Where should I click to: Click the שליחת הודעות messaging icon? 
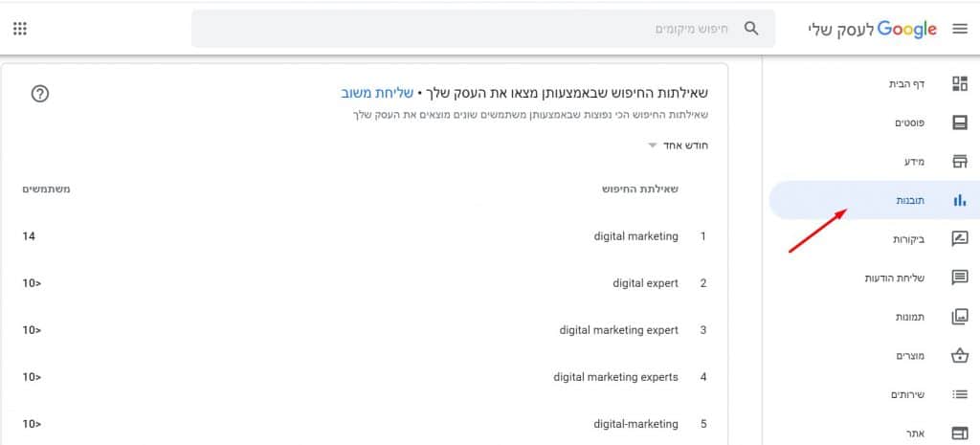coord(959,278)
